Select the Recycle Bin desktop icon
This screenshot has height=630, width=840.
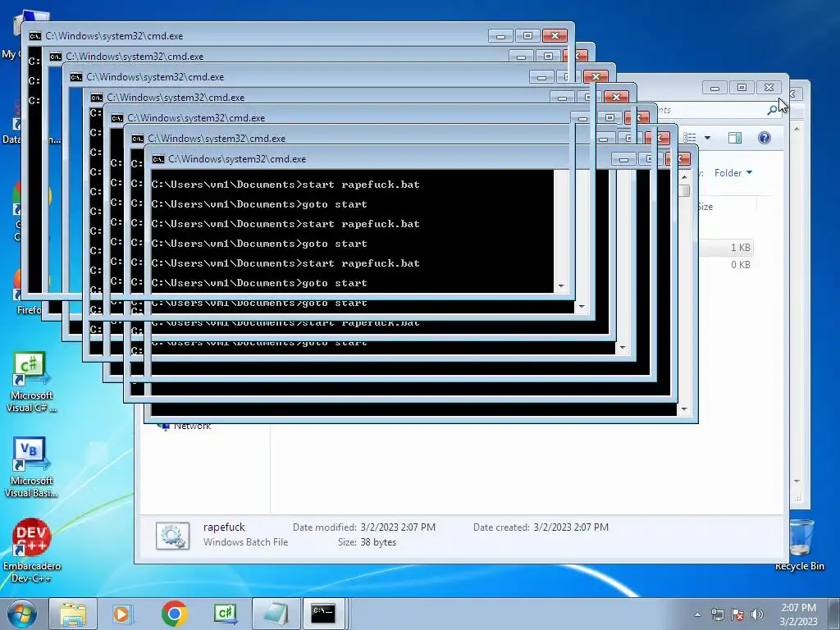[x=800, y=546]
